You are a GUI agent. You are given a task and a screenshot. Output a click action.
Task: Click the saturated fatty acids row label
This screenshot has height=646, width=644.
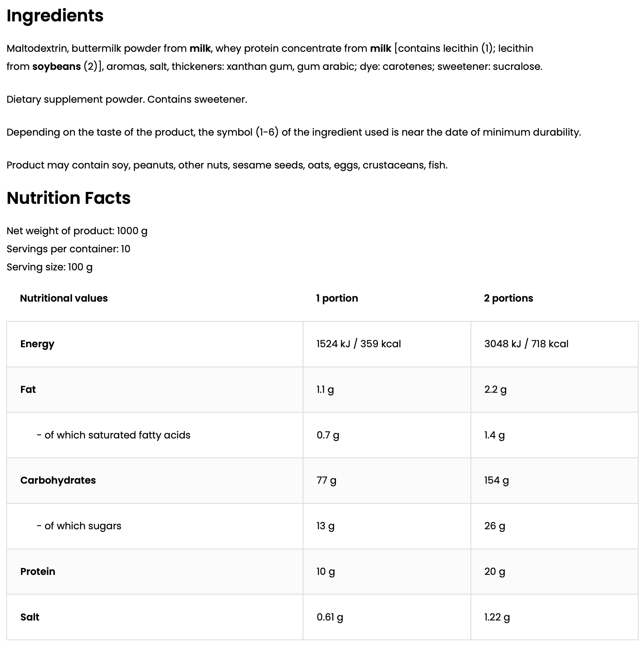(114, 435)
